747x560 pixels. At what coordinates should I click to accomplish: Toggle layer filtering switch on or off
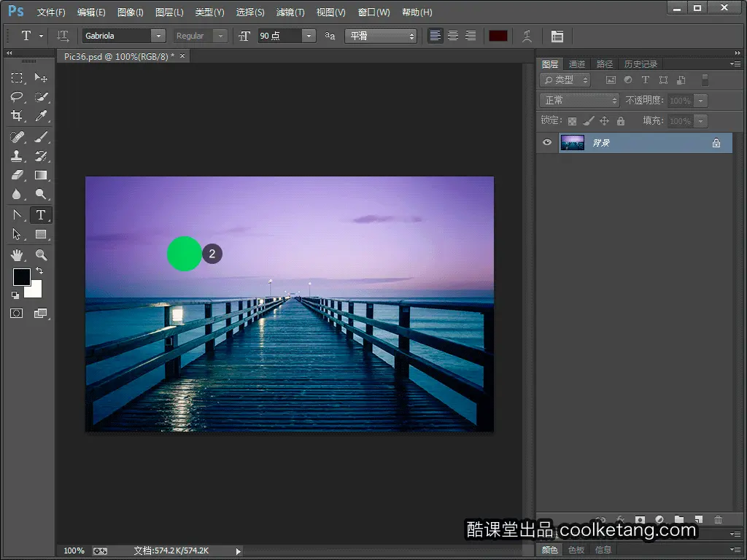tap(705, 80)
